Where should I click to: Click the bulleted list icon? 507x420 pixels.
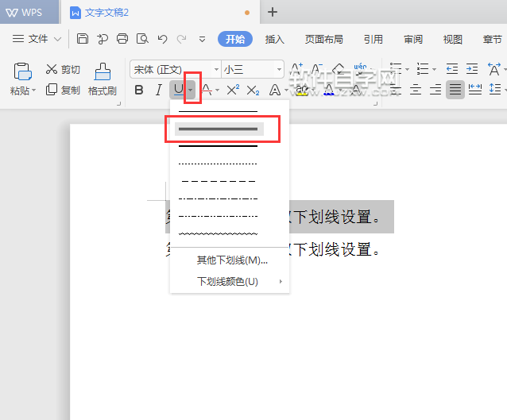point(396,68)
